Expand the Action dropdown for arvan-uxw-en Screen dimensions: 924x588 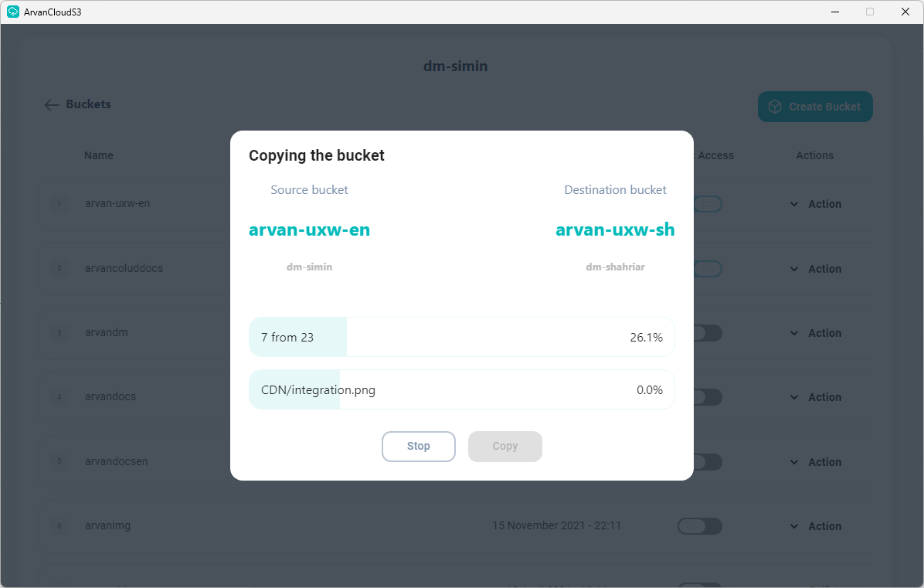tap(816, 204)
